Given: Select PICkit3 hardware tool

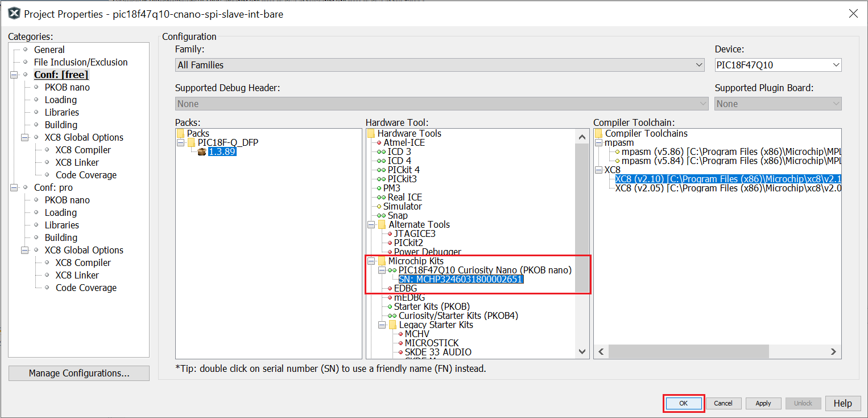Looking at the screenshot, I should click(402, 179).
